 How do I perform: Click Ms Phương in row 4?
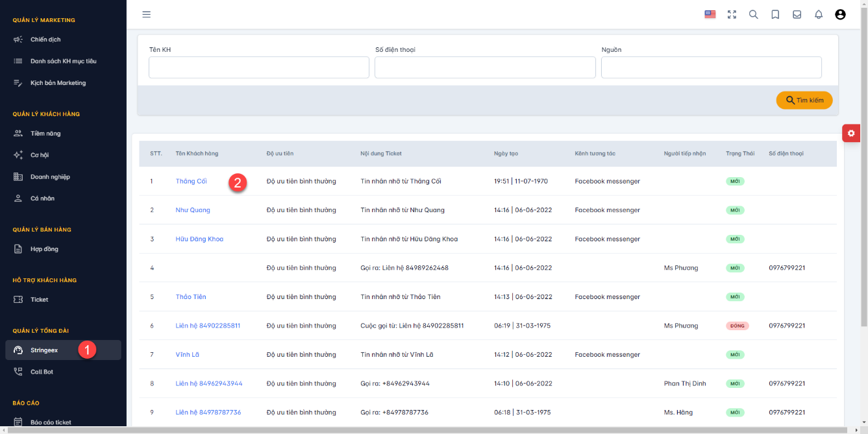coord(681,268)
